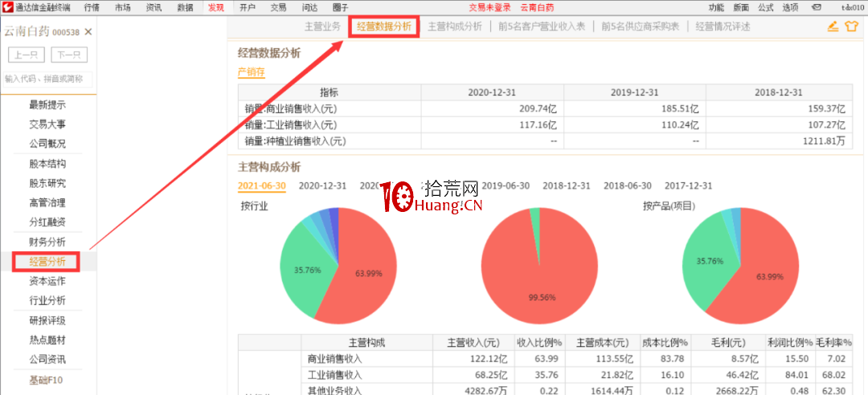Select the 2021-06-30 period tab

[x=262, y=186]
